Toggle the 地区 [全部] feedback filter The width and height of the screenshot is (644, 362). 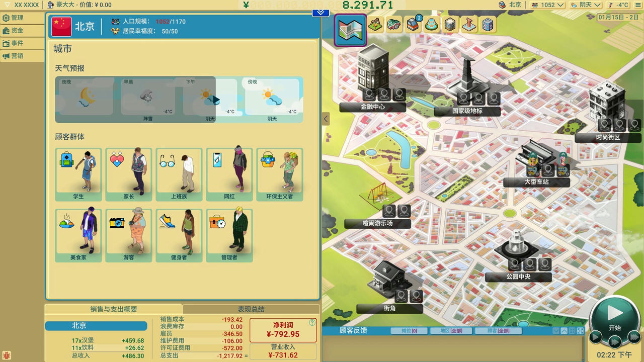tap(451, 331)
